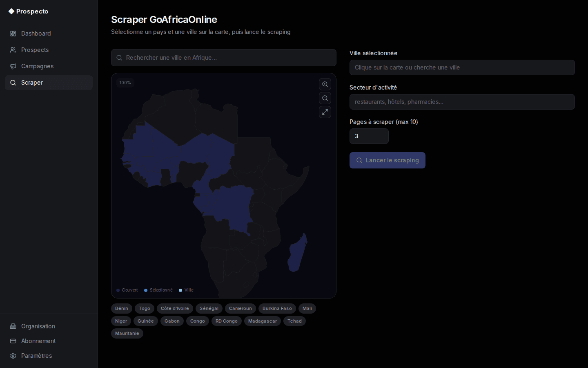Zoom in on the Africa map
The height and width of the screenshot is (368, 588).
click(325, 84)
